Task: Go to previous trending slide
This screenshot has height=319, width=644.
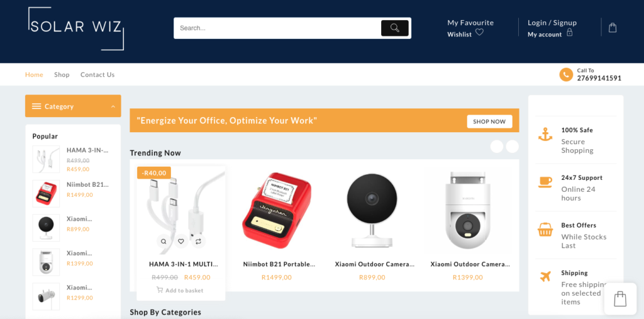Action: (x=497, y=147)
